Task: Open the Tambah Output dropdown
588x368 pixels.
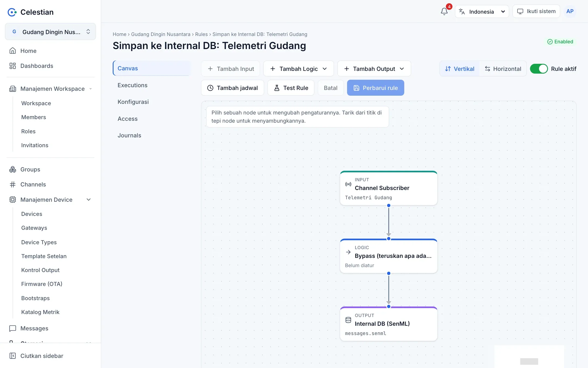Action: (x=374, y=69)
